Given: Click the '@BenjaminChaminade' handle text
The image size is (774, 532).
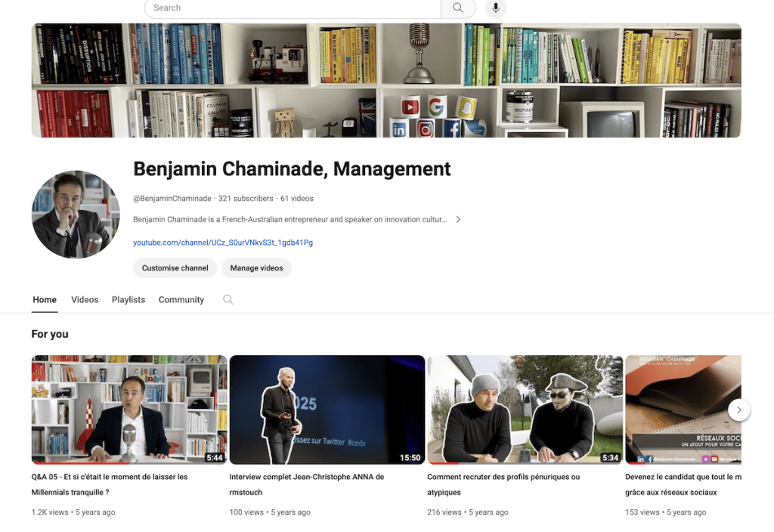Looking at the screenshot, I should [172, 199].
